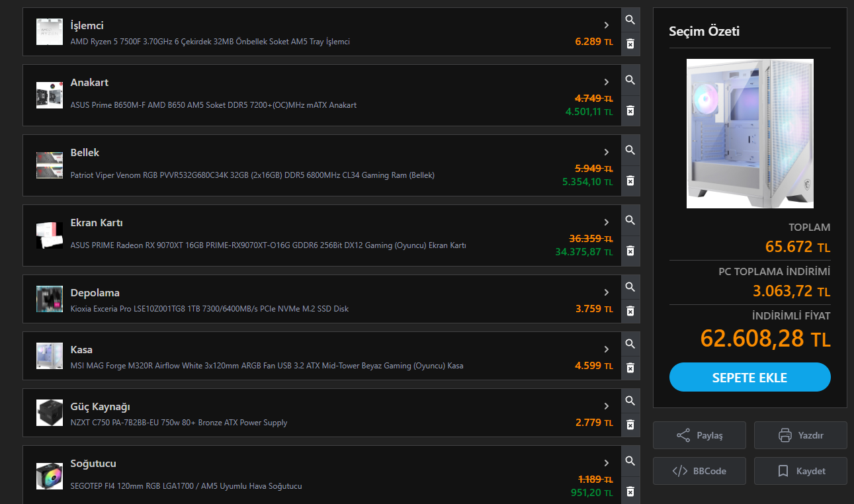Screen dimensions: 854x504
Task: Click the 6.289 TL processor price
Action: tap(594, 42)
